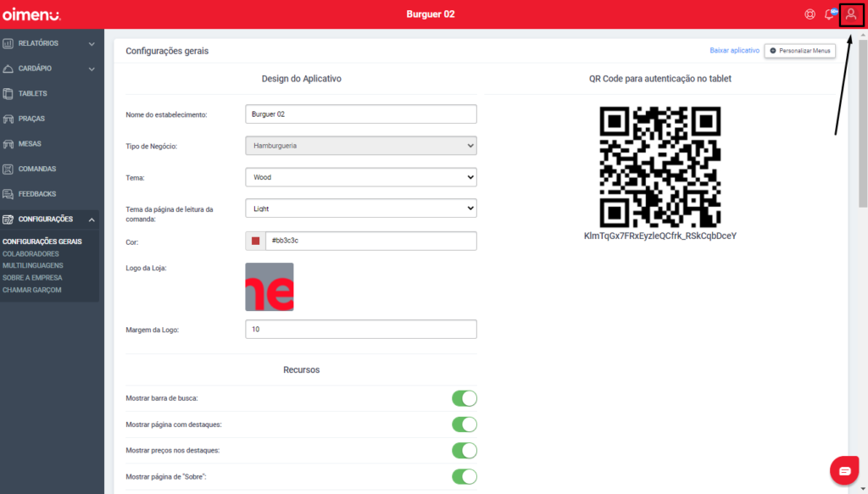Screen dimensions: 868x494
Task: Click the oimenu logo
Action: tap(31, 14)
